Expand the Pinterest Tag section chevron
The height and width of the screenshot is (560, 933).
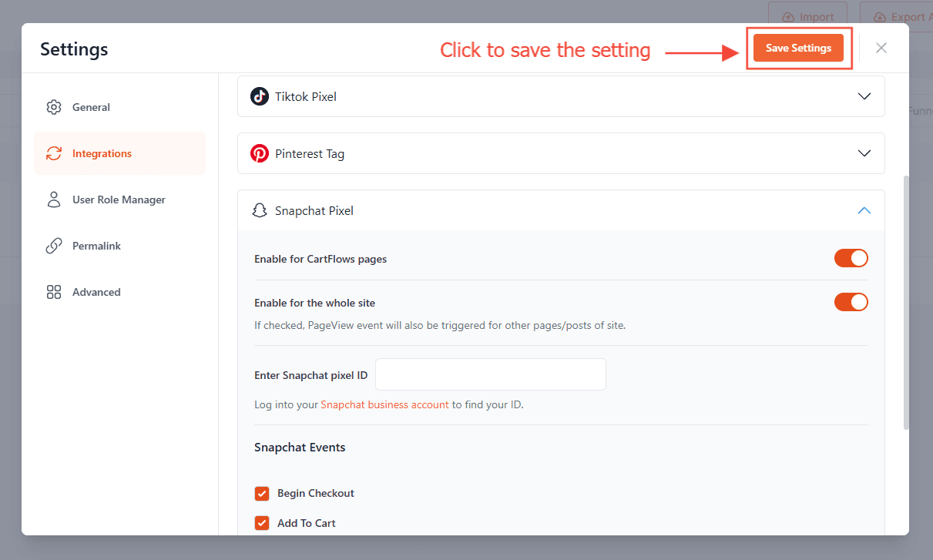click(864, 153)
